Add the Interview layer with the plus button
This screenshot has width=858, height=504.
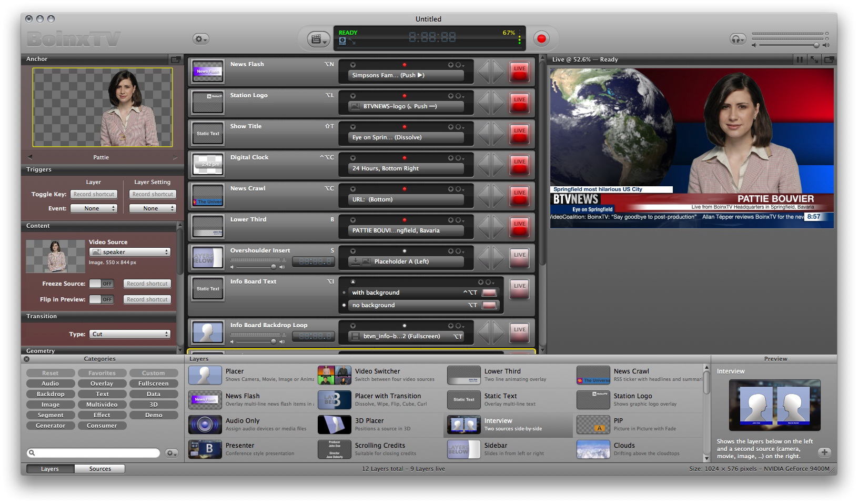click(x=824, y=452)
